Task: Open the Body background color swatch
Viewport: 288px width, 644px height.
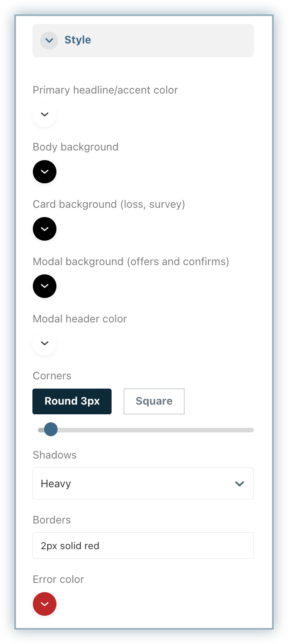Action: 45,172
